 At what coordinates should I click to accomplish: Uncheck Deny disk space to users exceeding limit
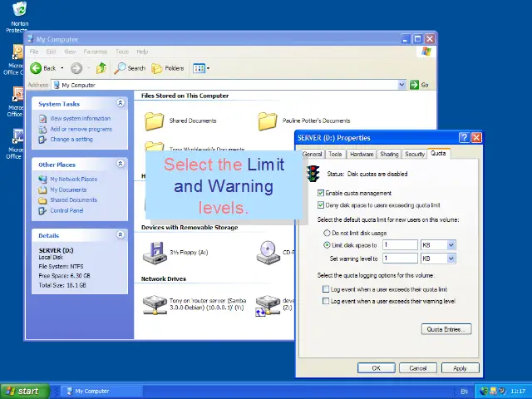[321, 205]
